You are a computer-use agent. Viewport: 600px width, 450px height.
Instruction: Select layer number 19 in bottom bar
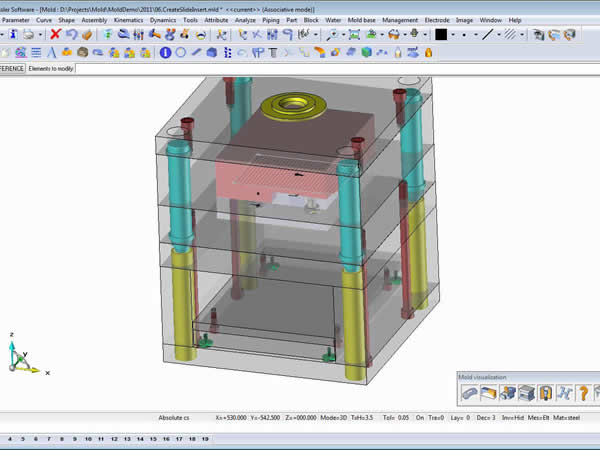click(x=205, y=439)
